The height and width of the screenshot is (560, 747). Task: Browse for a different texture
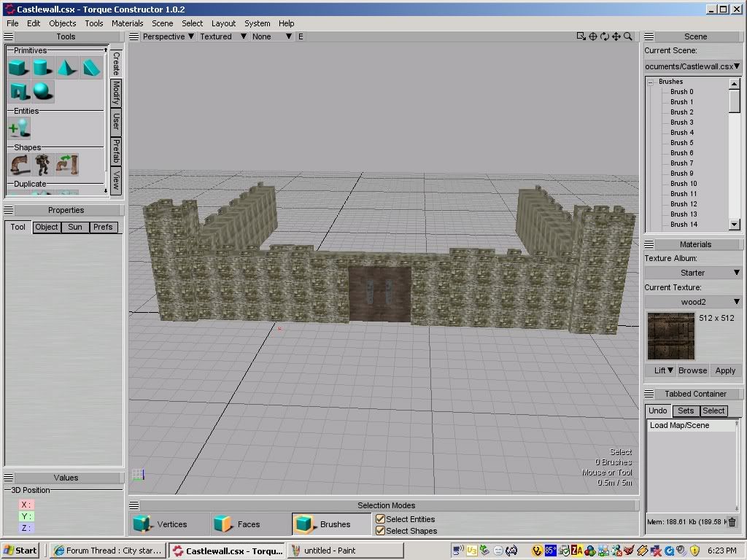point(692,370)
